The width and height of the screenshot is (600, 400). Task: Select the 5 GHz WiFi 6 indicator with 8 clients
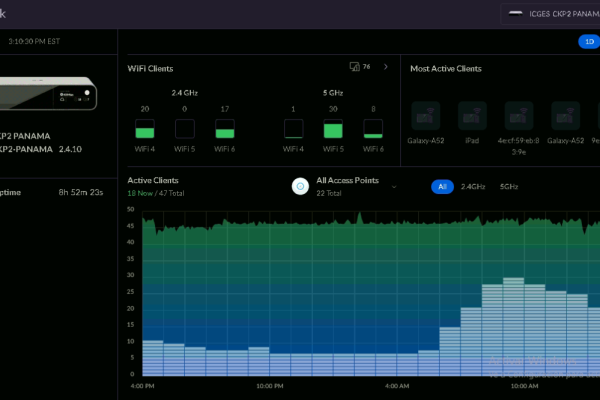[x=373, y=129]
